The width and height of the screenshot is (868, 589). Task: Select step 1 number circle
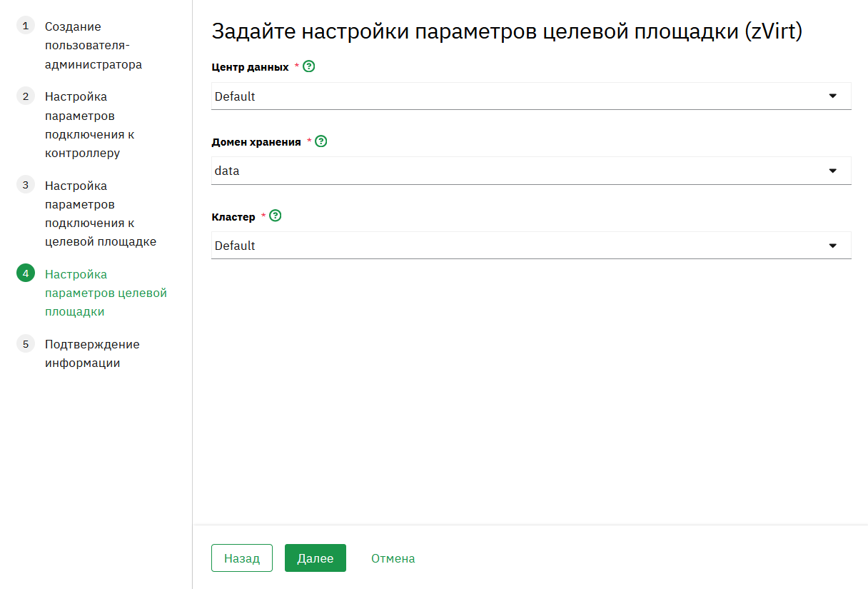pos(25,26)
